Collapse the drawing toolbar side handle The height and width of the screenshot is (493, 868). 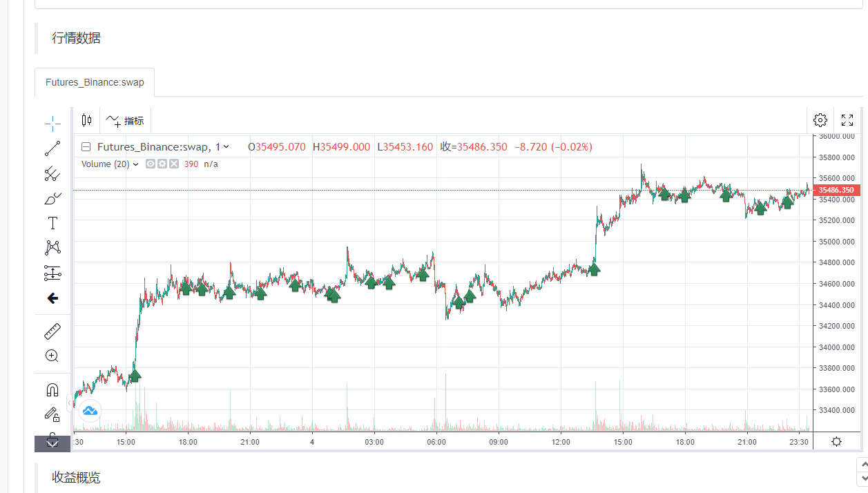pos(70,403)
